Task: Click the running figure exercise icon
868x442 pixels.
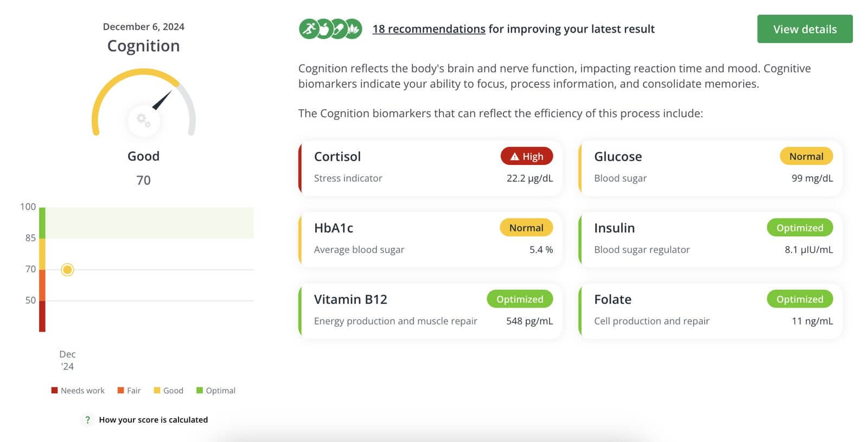Action: pyautogui.click(x=309, y=29)
